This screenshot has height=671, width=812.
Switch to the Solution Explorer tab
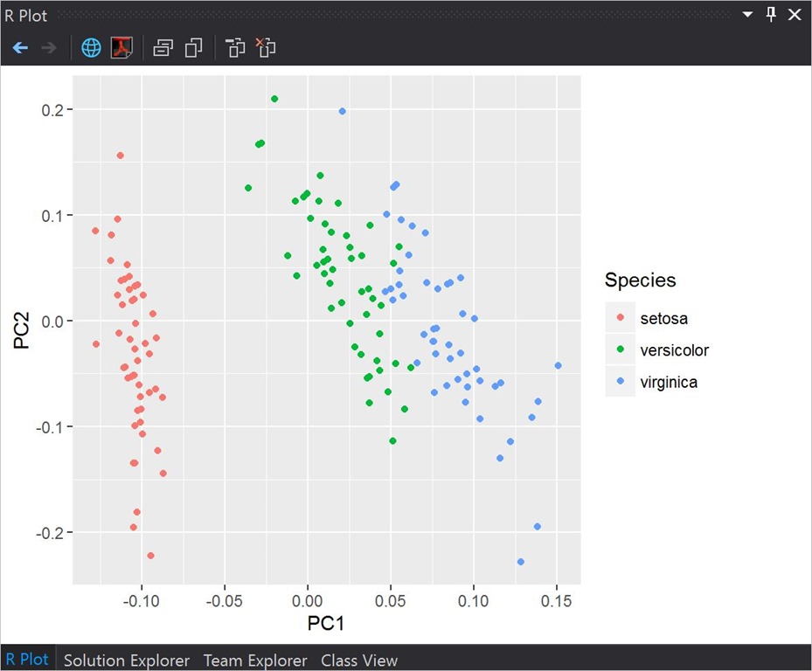pyautogui.click(x=126, y=661)
